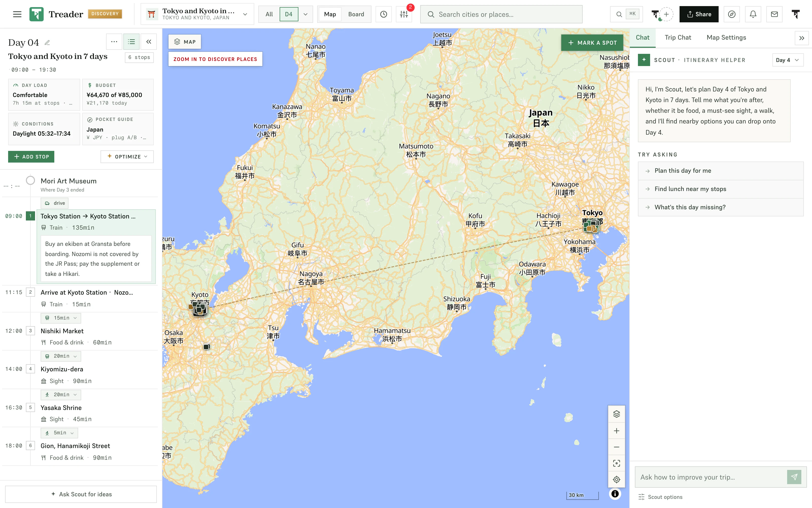Image resolution: width=812 pixels, height=508 pixels.
Task: Add a collaborator with the plus circle
Action: [x=666, y=14]
